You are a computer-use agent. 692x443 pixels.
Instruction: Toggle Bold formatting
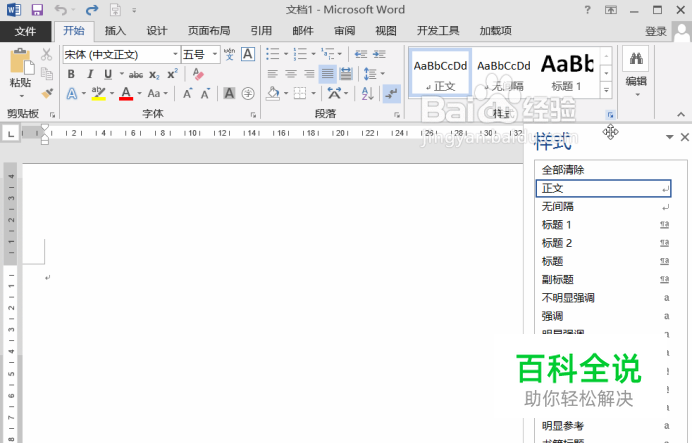click(x=71, y=74)
